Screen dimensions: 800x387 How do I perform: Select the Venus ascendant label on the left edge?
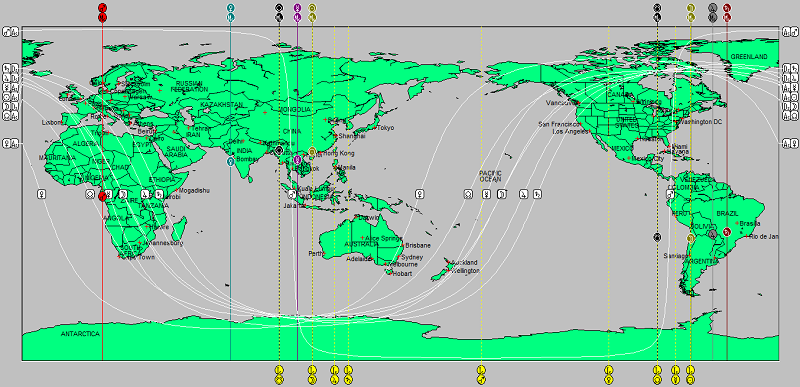[10, 144]
